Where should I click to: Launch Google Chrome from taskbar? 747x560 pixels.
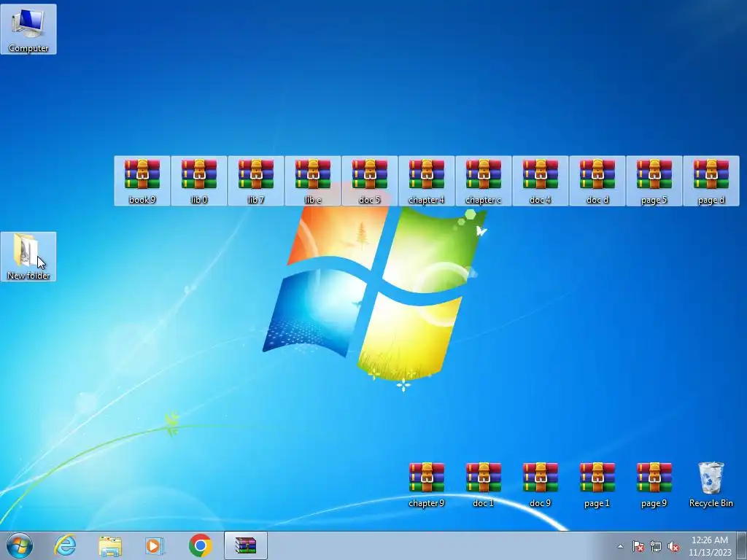200,545
